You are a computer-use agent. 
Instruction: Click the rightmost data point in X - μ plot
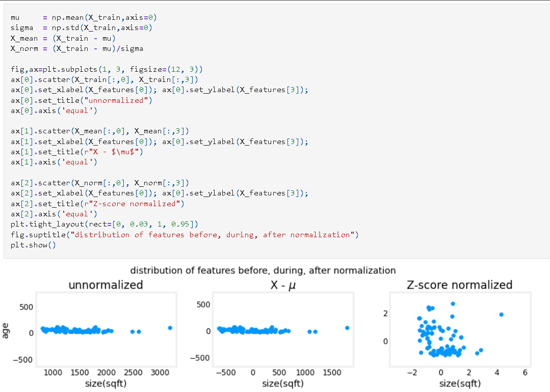pos(347,328)
